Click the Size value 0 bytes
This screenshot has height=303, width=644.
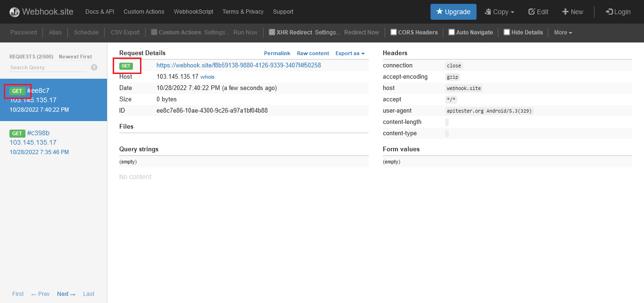[x=166, y=99]
